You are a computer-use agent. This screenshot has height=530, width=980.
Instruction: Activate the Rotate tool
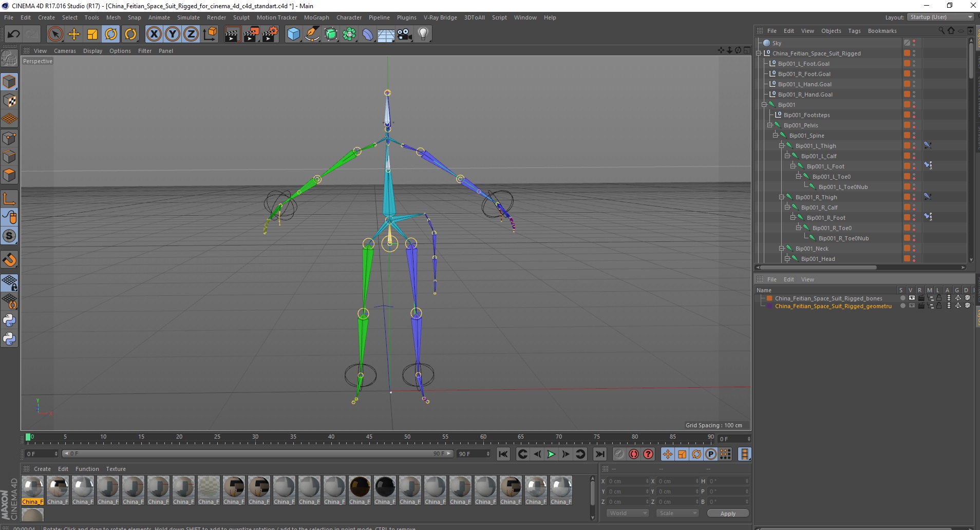pos(111,34)
